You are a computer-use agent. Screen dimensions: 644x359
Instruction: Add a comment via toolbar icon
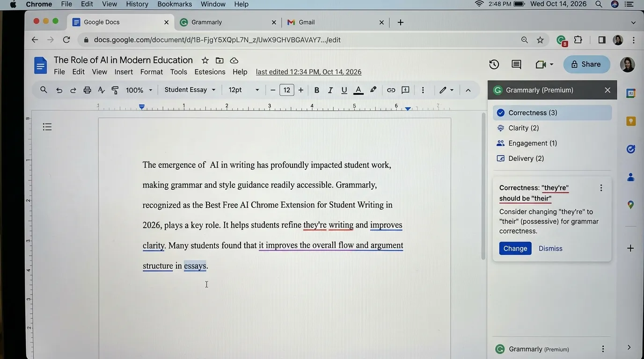(x=405, y=90)
